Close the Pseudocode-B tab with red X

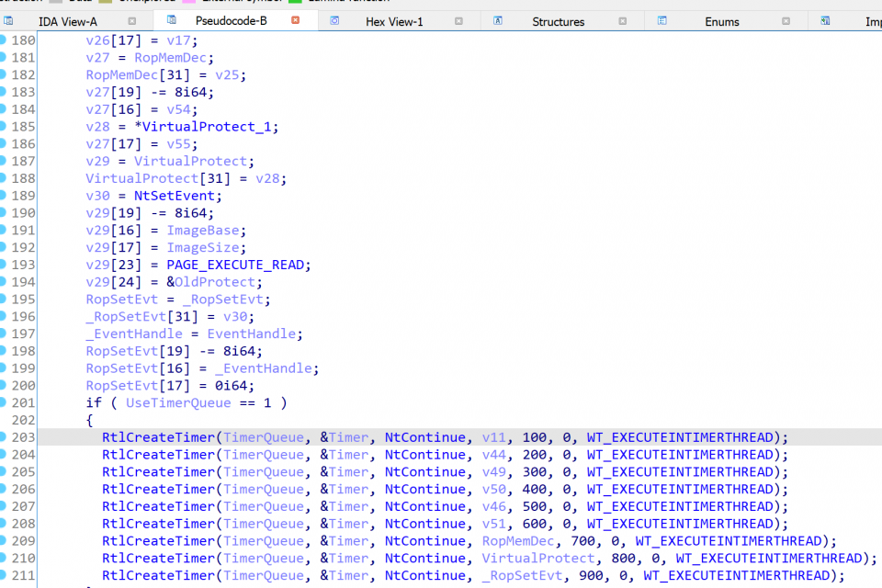point(295,20)
